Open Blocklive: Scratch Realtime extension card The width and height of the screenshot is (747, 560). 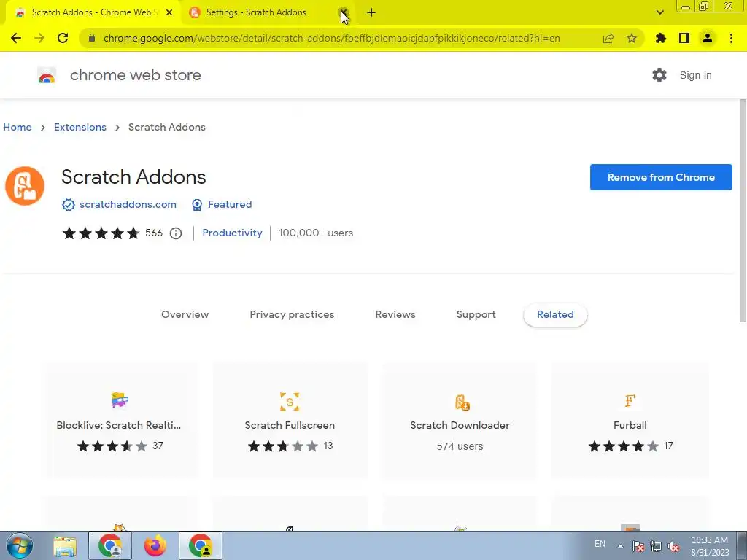[x=119, y=421]
